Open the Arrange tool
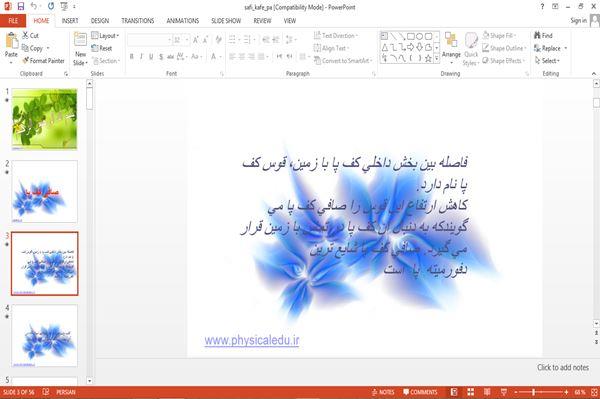Screen dimensions: 600x399 click(x=451, y=49)
